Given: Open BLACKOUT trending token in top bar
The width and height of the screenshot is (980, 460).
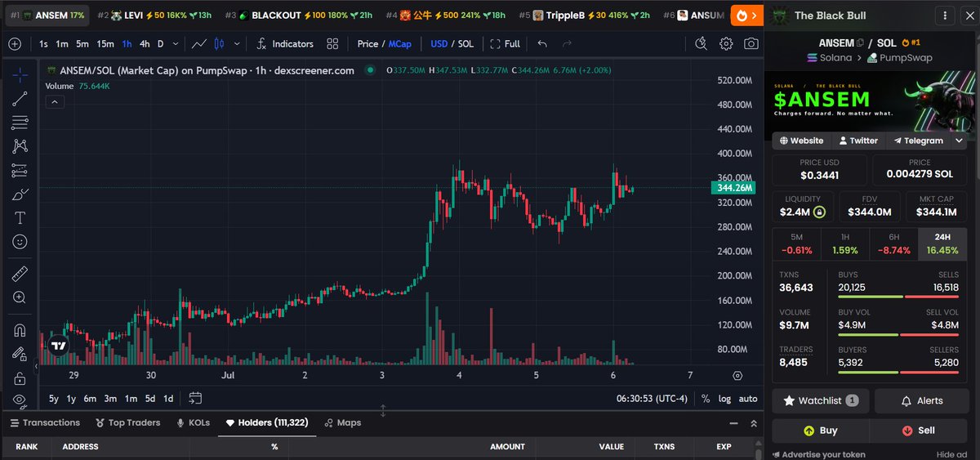Looking at the screenshot, I should click(298, 16).
